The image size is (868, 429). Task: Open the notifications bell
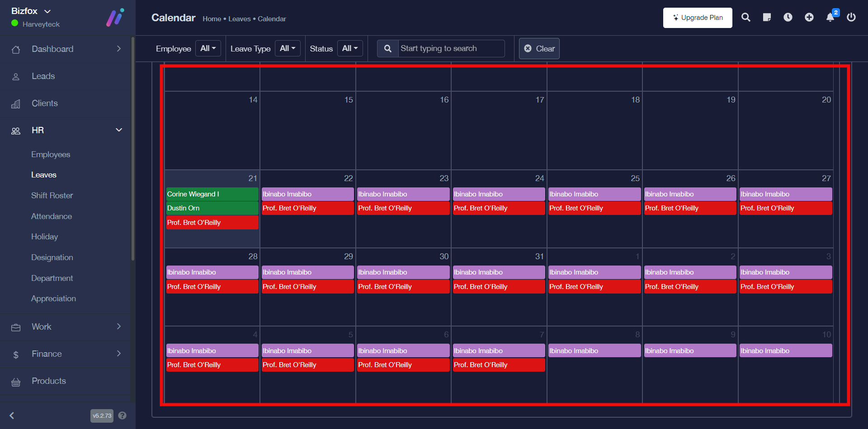[x=830, y=18]
